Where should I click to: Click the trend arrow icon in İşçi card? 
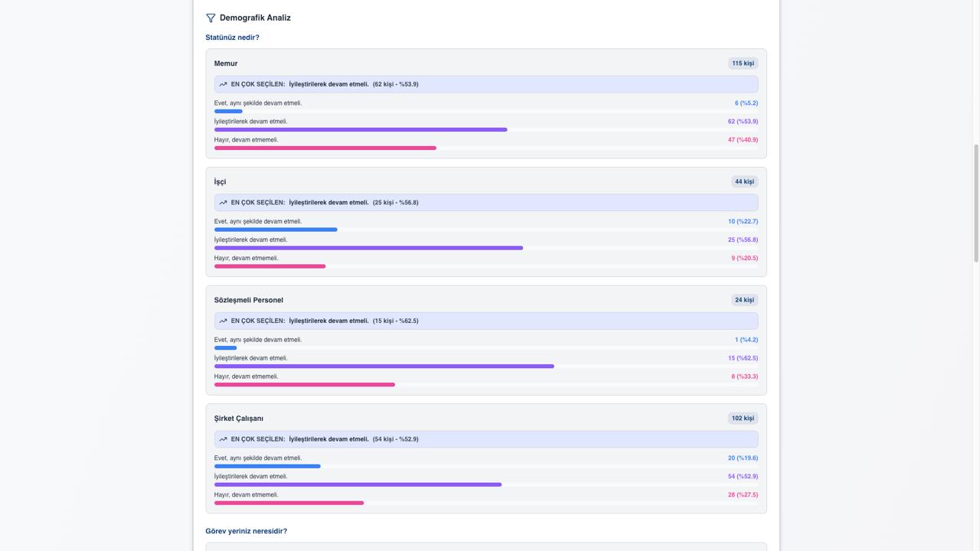[223, 203]
